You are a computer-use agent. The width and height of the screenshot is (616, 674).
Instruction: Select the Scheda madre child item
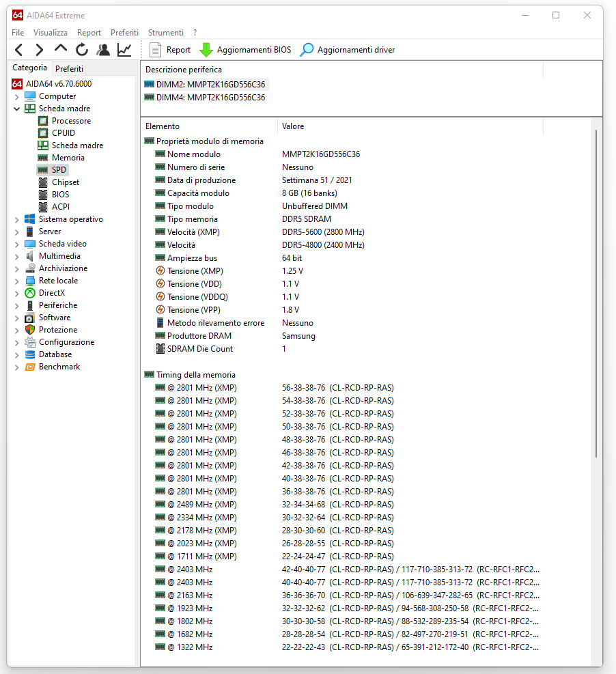tap(71, 145)
